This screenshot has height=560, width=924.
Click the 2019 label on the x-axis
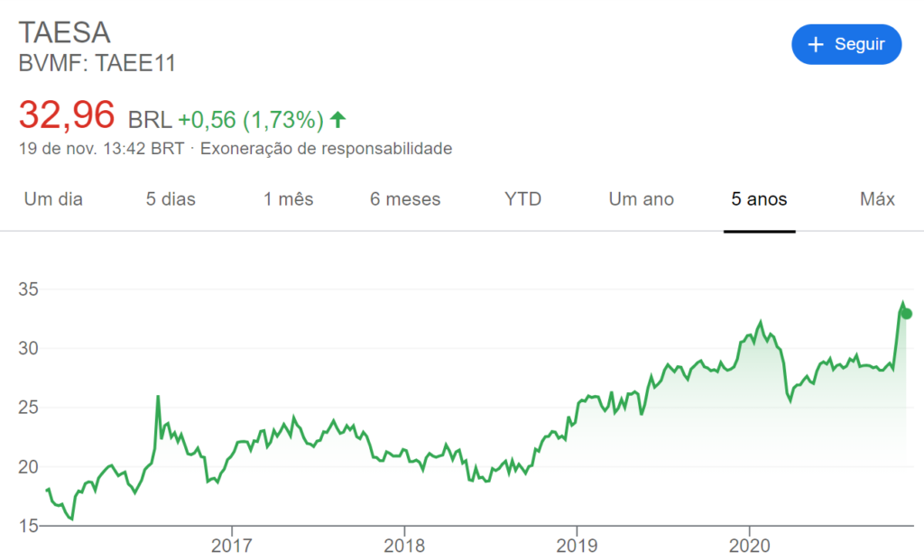(x=577, y=546)
